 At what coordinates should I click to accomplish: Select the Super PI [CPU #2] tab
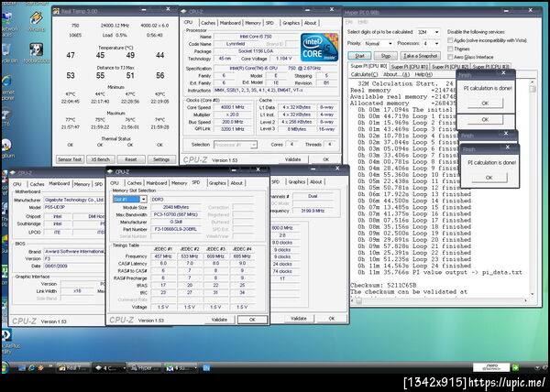(450, 67)
